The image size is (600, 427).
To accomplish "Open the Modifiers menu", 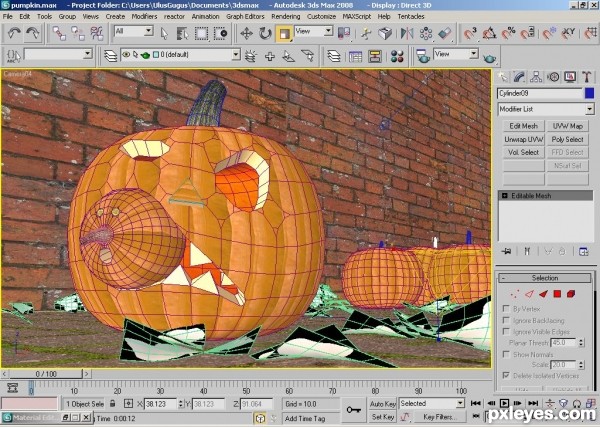I will click(144, 16).
